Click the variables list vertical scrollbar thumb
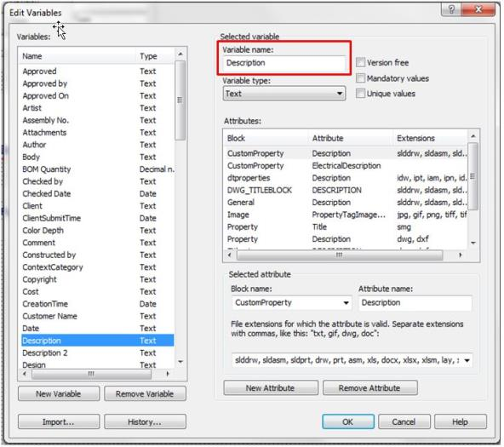Screen dimensions: 504x447 180,100
